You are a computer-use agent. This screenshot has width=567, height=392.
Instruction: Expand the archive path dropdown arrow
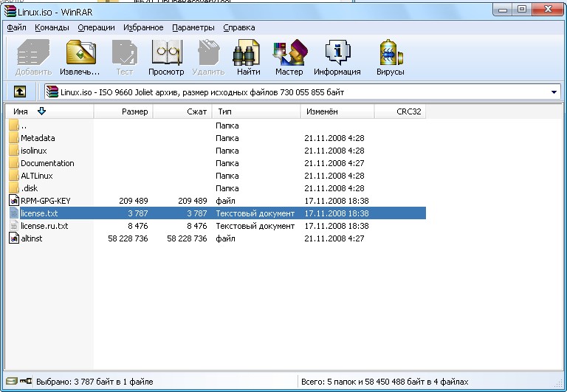point(554,92)
